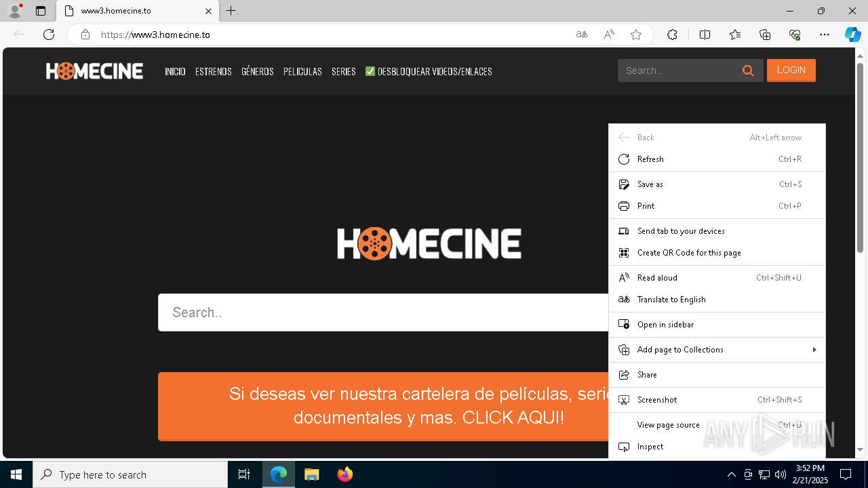Click Read aloud icon in address bar
868x488 pixels.
pos(609,35)
